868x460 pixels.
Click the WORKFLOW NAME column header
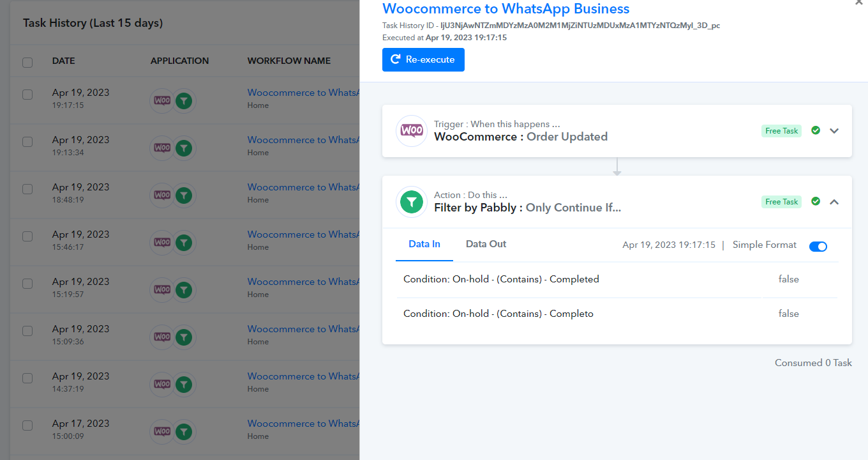289,61
